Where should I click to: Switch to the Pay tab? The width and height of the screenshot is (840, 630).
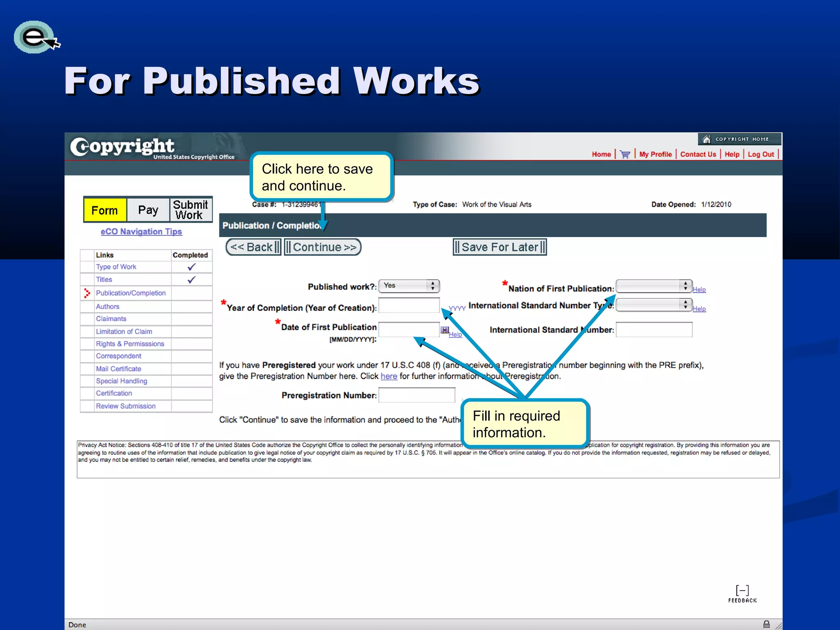(x=148, y=210)
